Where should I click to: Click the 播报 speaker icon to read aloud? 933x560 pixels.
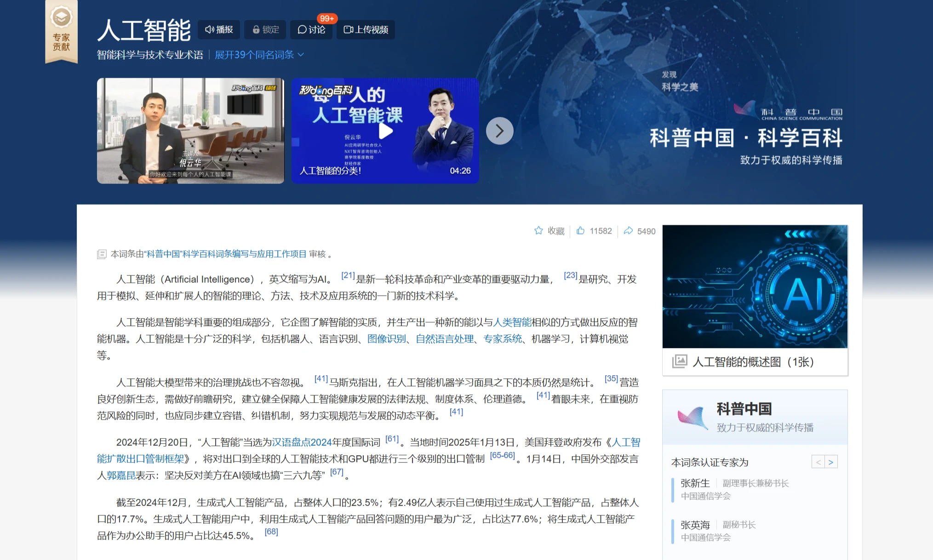pyautogui.click(x=210, y=29)
